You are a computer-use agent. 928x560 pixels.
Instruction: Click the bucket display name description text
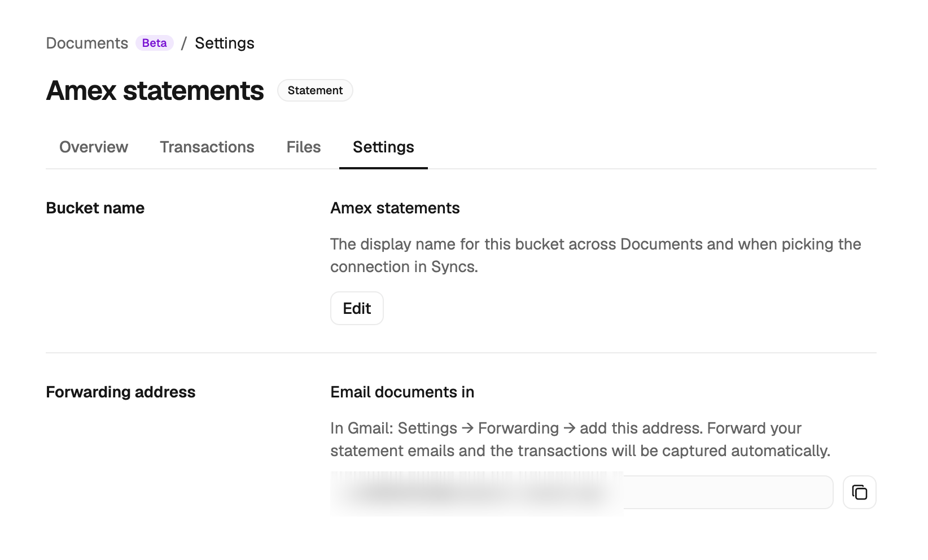click(596, 255)
